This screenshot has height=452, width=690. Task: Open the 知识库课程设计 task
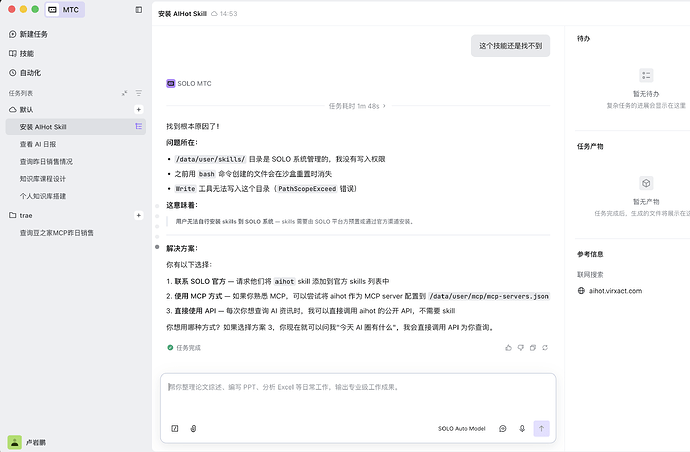(43, 179)
